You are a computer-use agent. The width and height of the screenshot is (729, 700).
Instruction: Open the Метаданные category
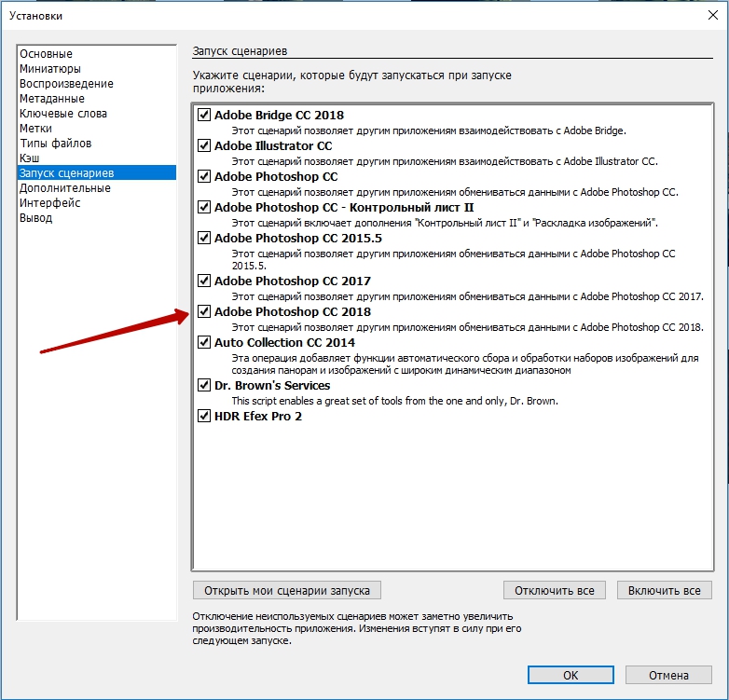click(97, 99)
